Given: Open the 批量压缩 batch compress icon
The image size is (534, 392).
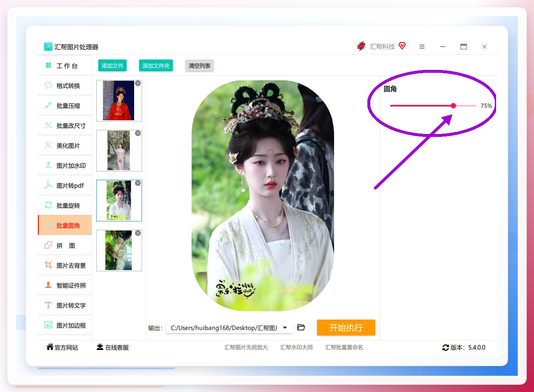Looking at the screenshot, I should (48, 105).
